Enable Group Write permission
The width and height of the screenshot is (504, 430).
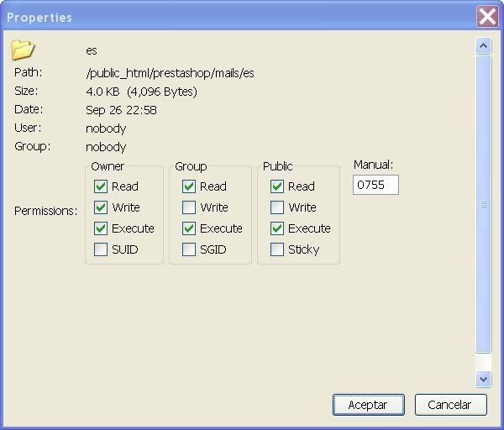tap(189, 207)
